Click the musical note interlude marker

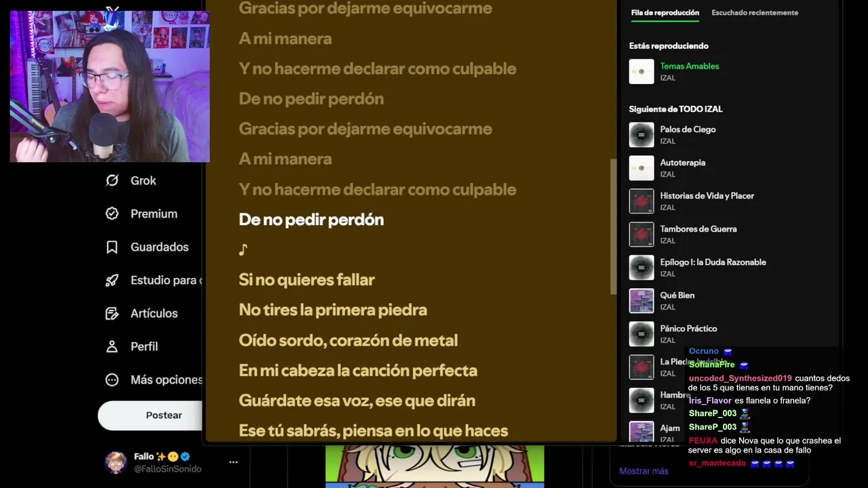(x=243, y=249)
